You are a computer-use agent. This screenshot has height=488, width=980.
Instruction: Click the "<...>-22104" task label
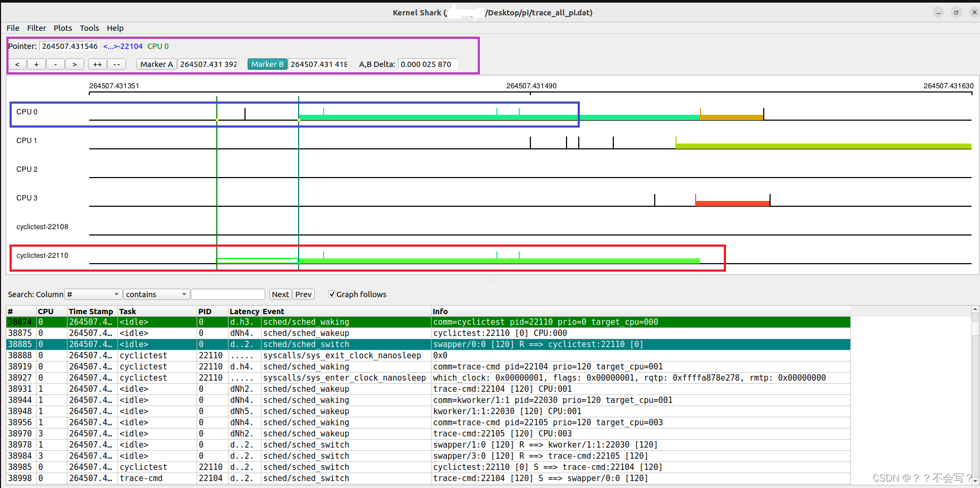[x=123, y=46]
